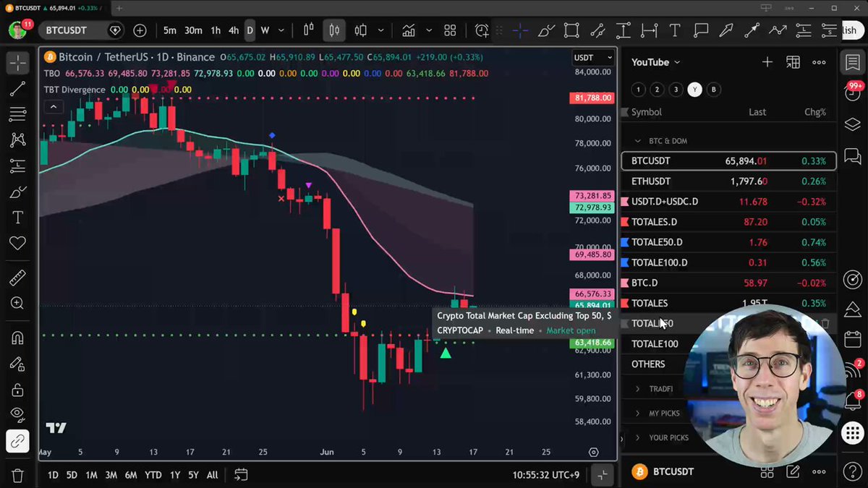868x488 pixels.
Task: Select the trend line drawing tool
Action: coord(17,89)
